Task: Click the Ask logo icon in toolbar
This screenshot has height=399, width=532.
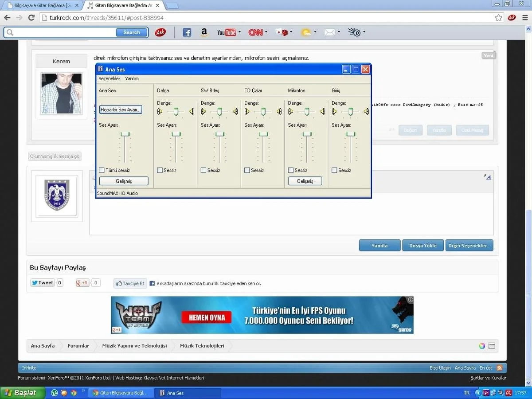Action: tap(160, 32)
